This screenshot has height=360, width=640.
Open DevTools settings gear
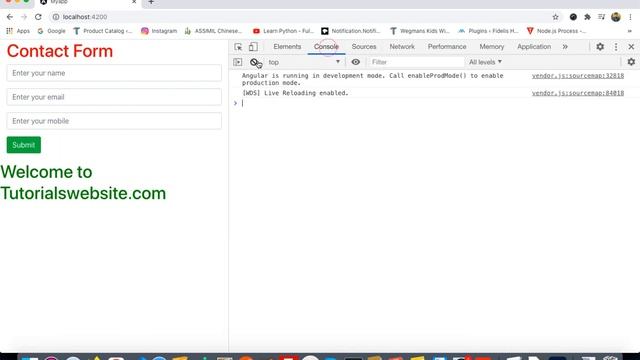[x=600, y=47]
